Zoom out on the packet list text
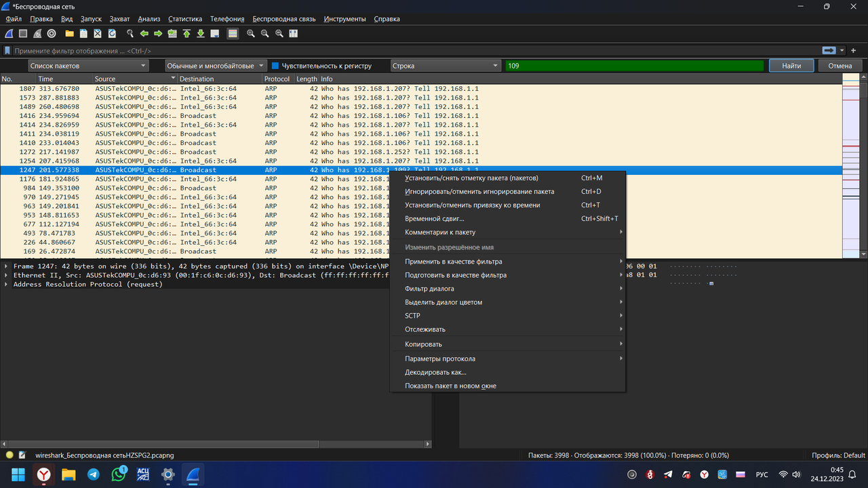 tap(265, 33)
